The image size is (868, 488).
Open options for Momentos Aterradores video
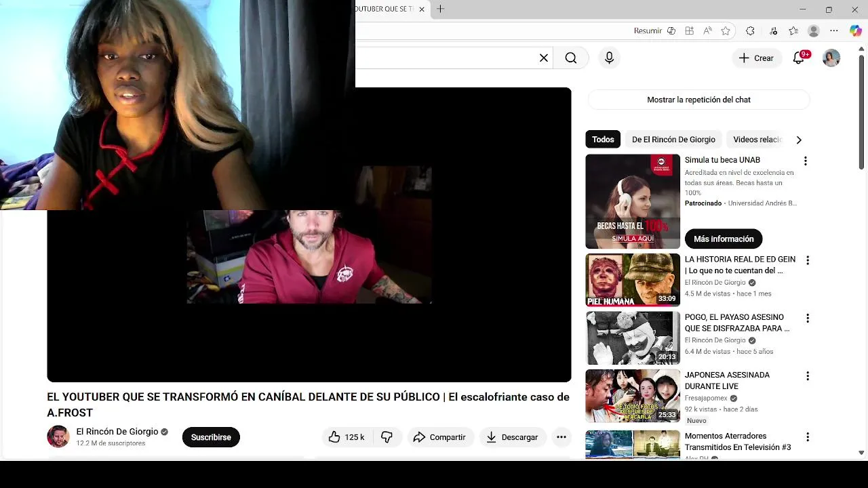tap(807, 437)
